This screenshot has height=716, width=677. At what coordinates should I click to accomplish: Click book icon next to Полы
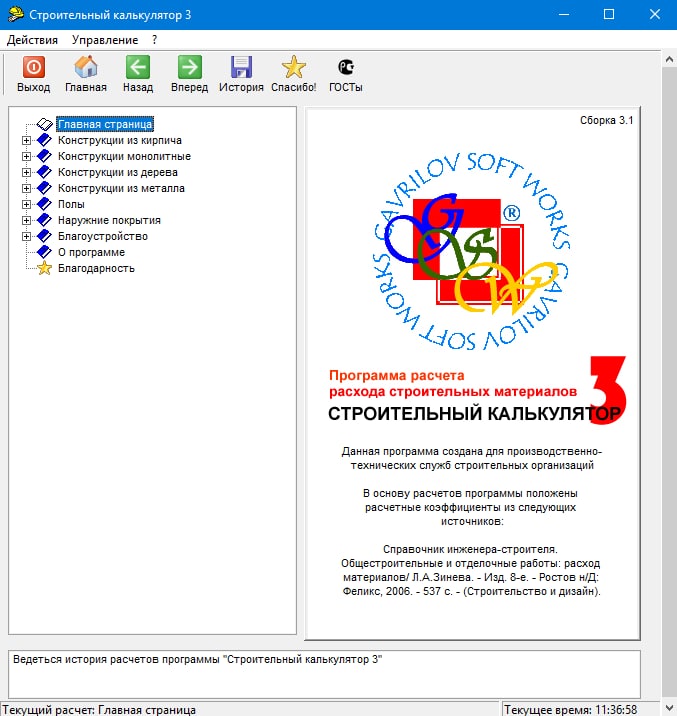pyautogui.click(x=44, y=204)
